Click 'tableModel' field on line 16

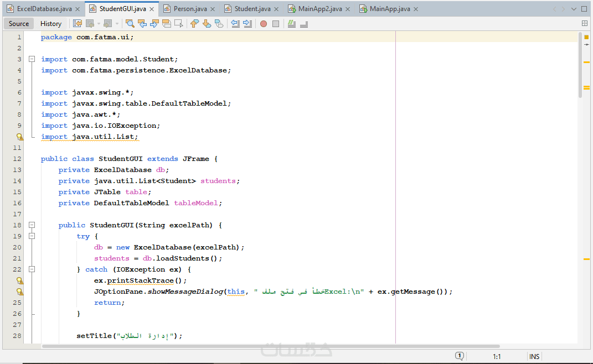coord(196,203)
